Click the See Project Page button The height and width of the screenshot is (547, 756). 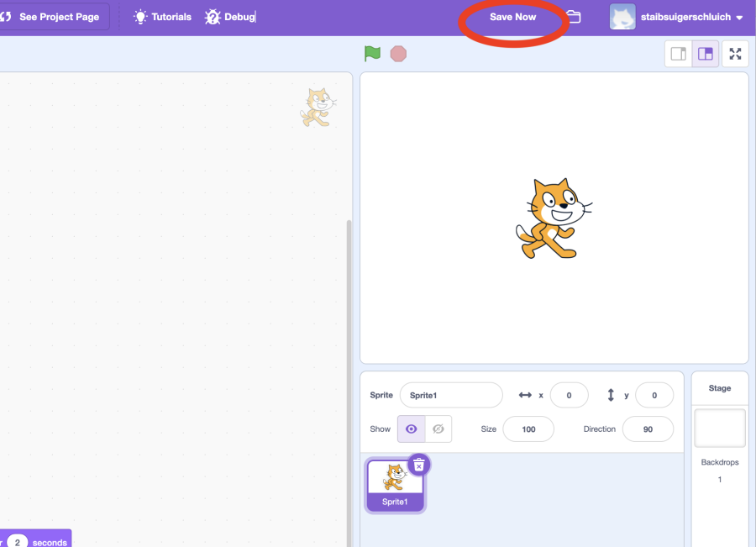(x=52, y=17)
